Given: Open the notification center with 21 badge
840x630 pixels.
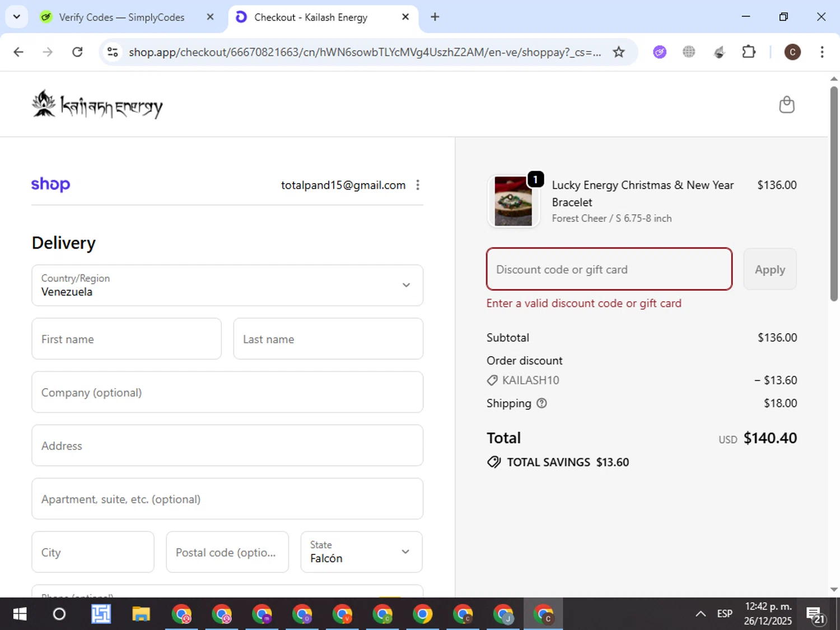Looking at the screenshot, I should (815, 615).
